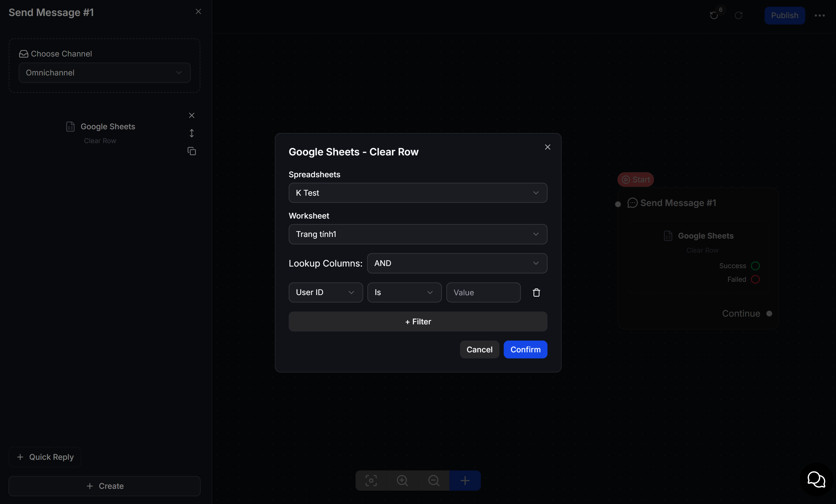The width and height of the screenshot is (836, 504).
Task: Open the Spreadsheets dropdown showing K Test
Action: point(418,193)
